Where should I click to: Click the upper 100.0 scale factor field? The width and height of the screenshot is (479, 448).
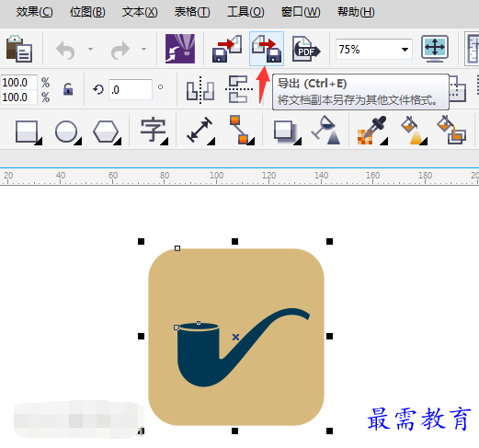tap(18, 83)
